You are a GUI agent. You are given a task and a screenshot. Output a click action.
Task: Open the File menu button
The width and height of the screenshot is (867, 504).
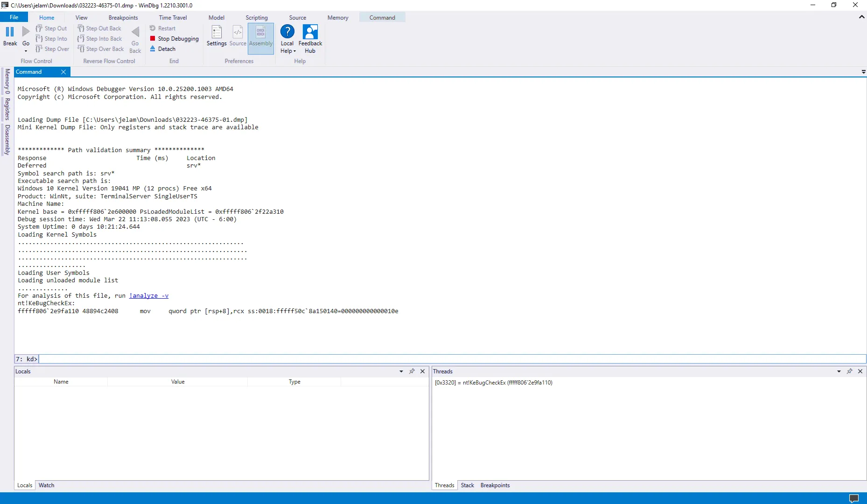14,17
